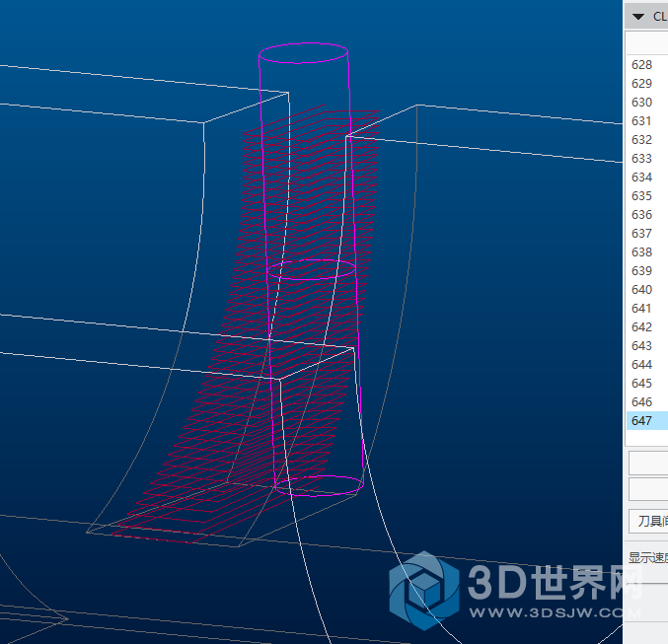
Task: Select line 643 in the list
Action: 647,346
